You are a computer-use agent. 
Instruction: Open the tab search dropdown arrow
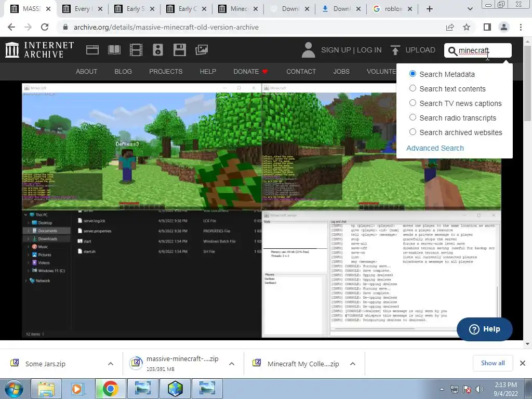pyautogui.click(x=470, y=9)
